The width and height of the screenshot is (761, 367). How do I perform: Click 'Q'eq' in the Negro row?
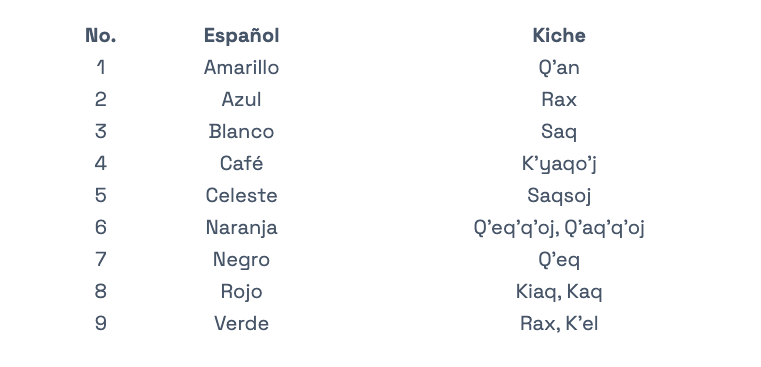pyautogui.click(x=559, y=260)
